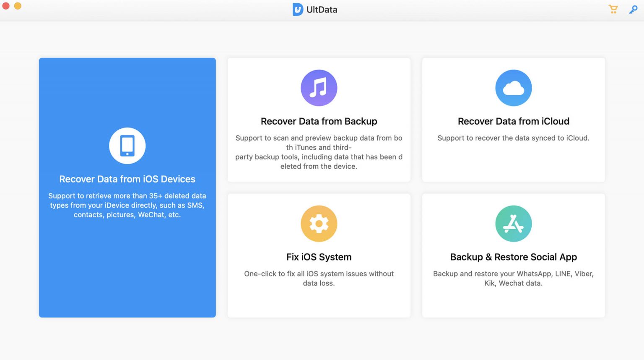
Task: Click the WhatsApp backup description text
Action: (x=514, y=278)
